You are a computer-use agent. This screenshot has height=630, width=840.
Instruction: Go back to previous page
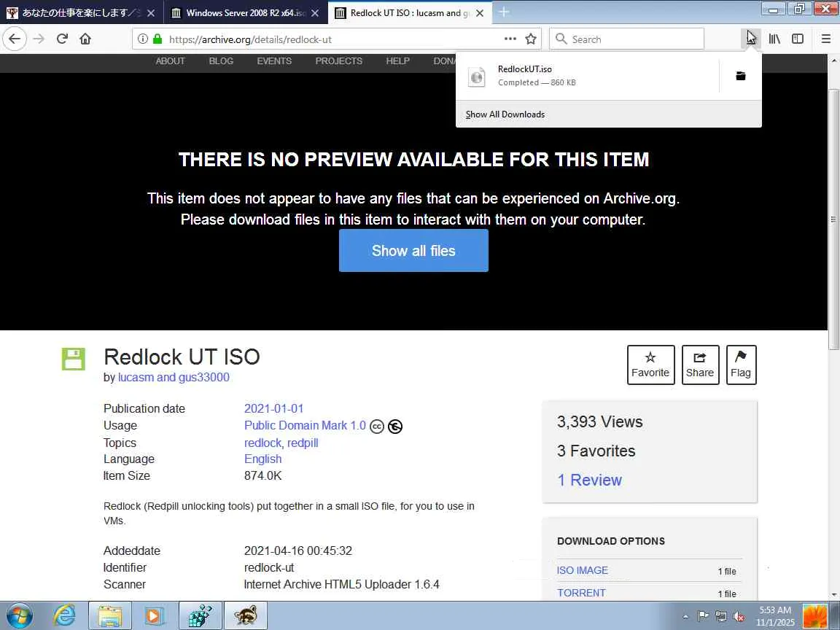coord(15,39)
